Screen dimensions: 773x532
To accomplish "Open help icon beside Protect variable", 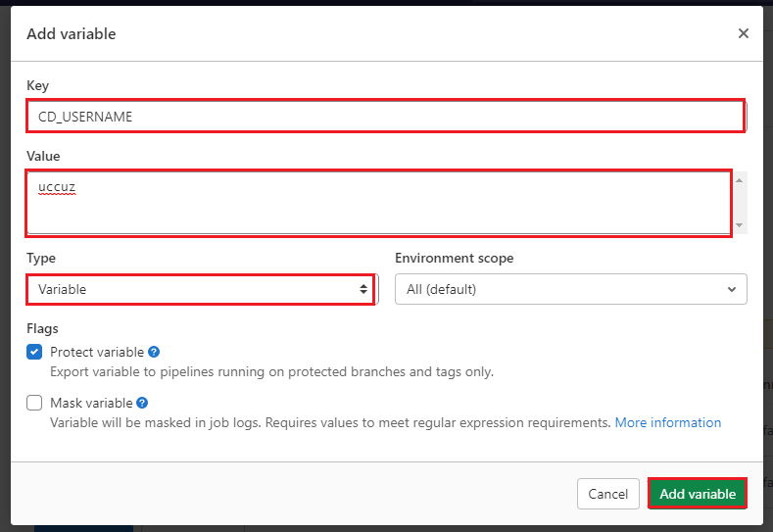I will click(x=154, y=352).
